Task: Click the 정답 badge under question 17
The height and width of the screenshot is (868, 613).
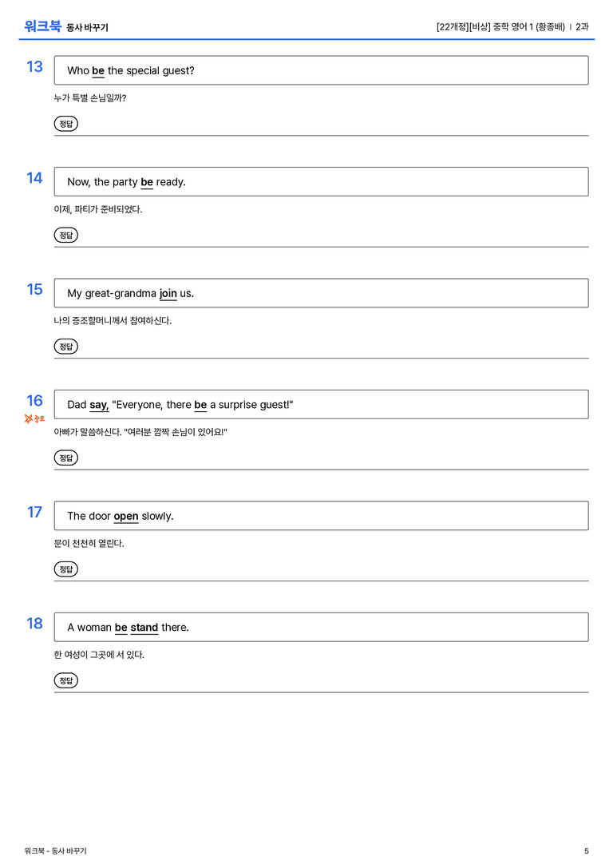Action: point(65,569)
